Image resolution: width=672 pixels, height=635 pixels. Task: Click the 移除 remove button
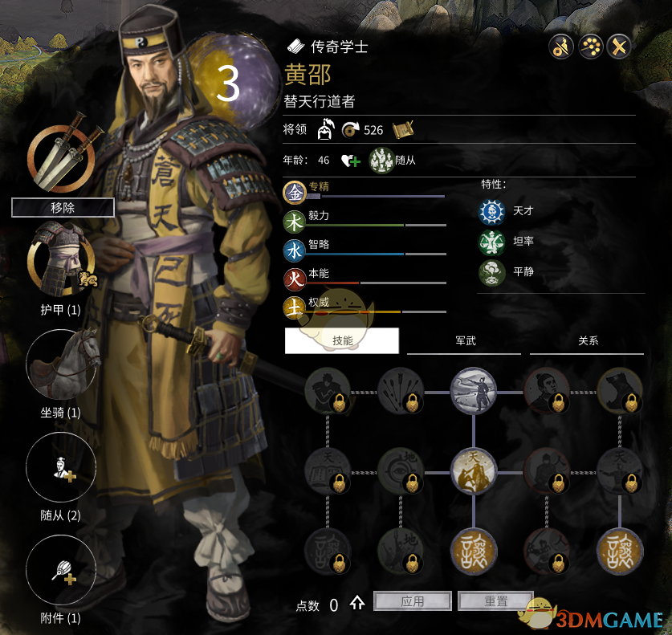point(63,208)
